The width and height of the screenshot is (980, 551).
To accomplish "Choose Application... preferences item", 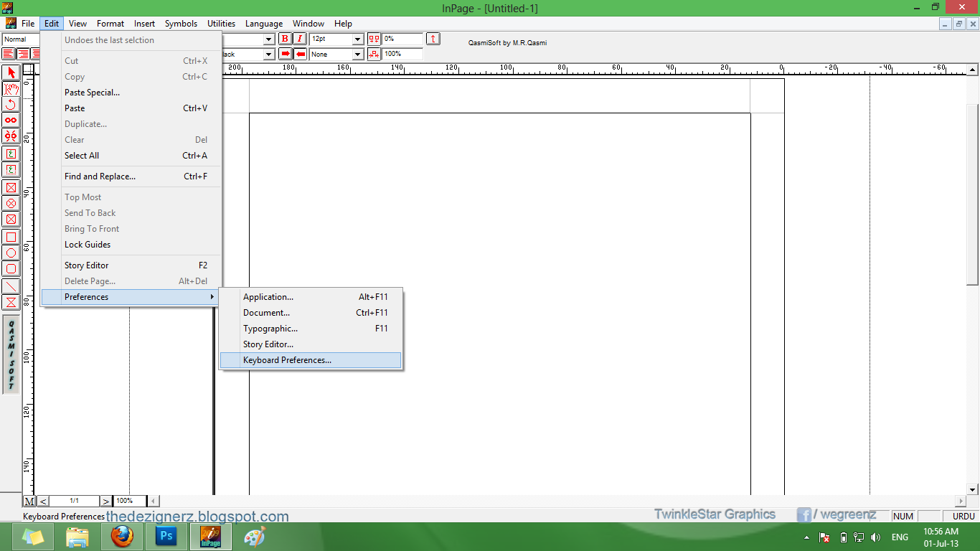I will pos(311,297).
